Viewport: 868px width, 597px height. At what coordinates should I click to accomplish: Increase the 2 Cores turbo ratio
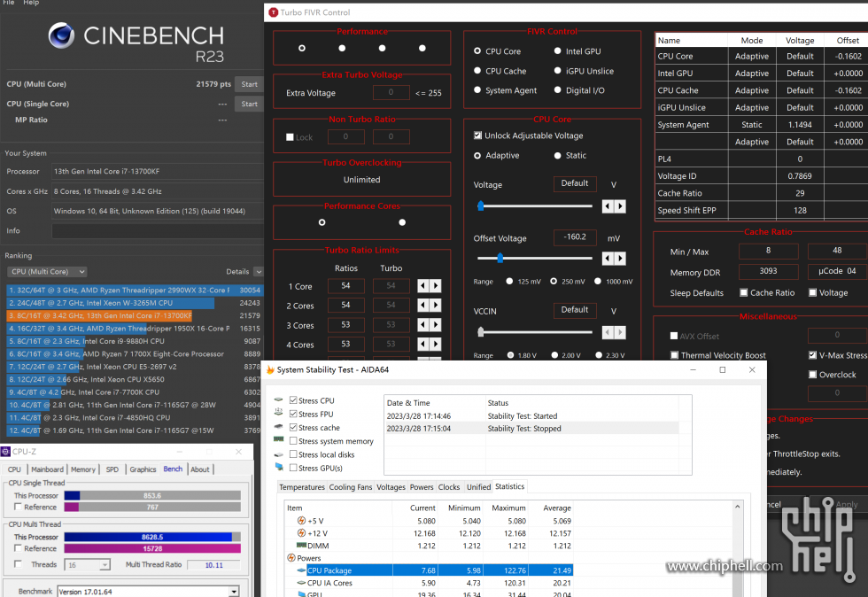click(436, 306)
